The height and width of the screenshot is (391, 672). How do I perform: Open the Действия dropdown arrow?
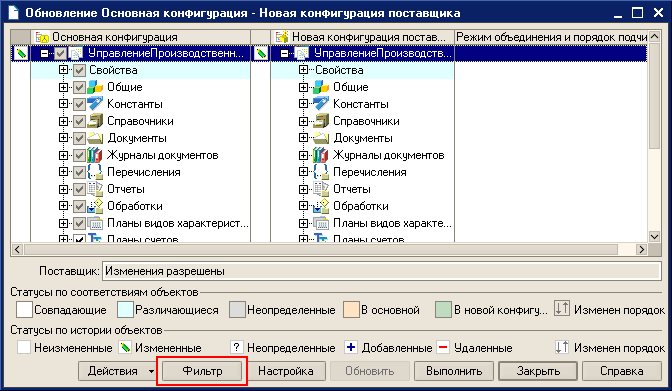click(x=151, y=371)
